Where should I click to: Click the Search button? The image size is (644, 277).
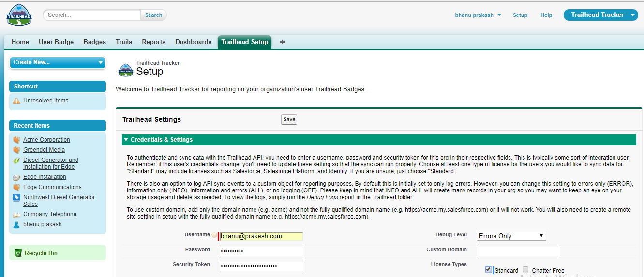tap(154, 15)
